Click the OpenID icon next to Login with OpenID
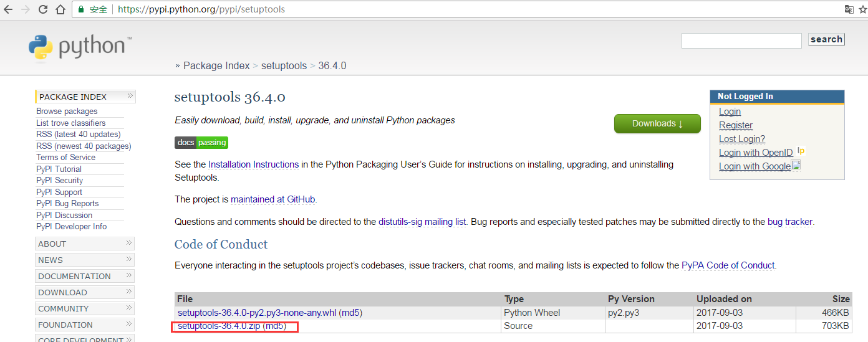The width and height of the screenshot is (868, 342). coord(801,151)
